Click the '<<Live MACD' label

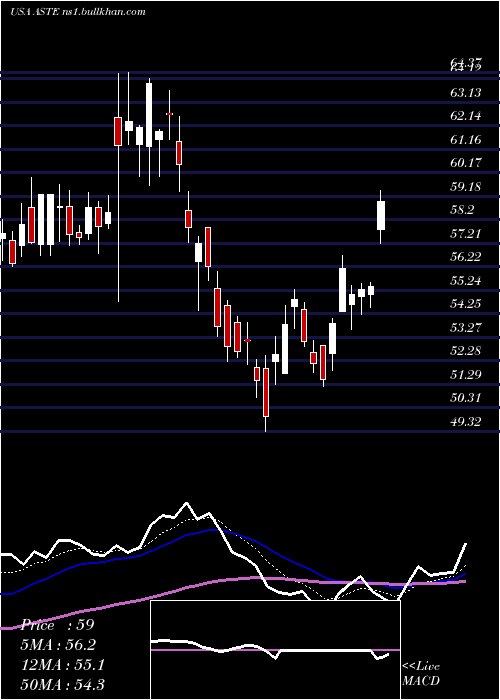click(x=421, y=673)
